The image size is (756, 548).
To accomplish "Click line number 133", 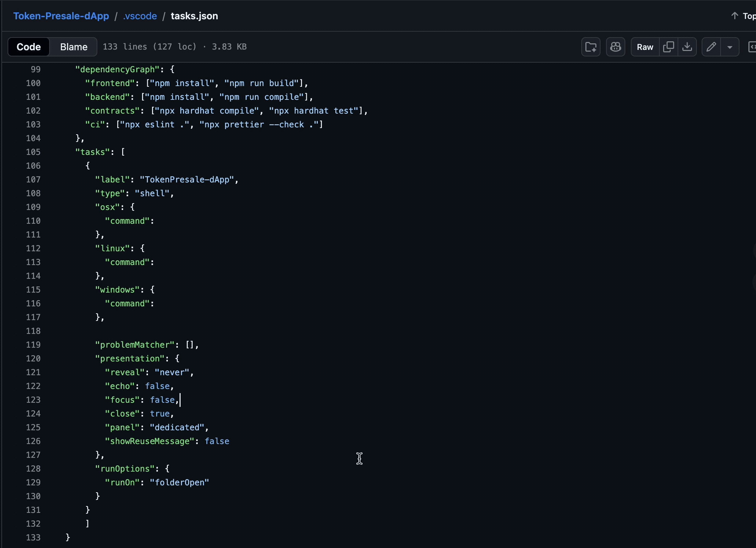I will point(33,538).
